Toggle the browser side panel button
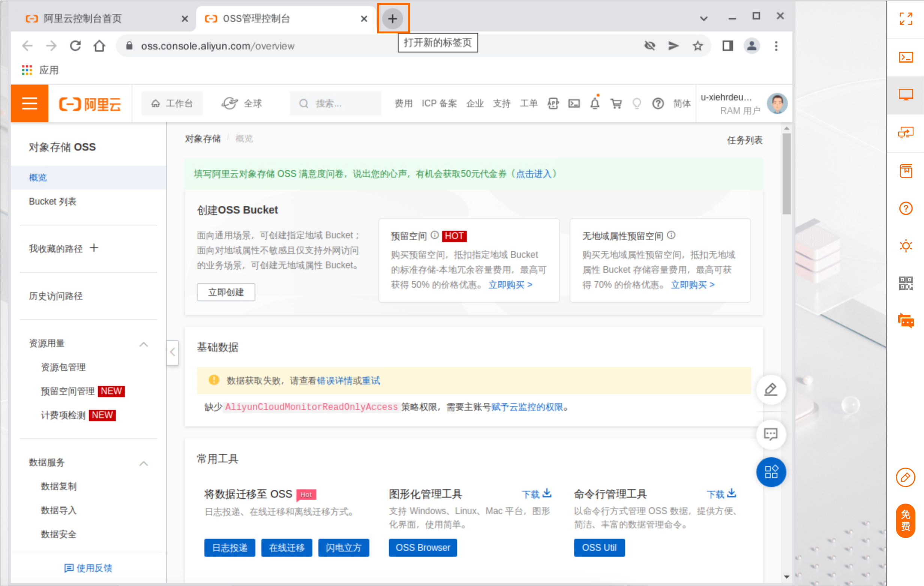This screenshot has height=586, width=924. (727, 46)
